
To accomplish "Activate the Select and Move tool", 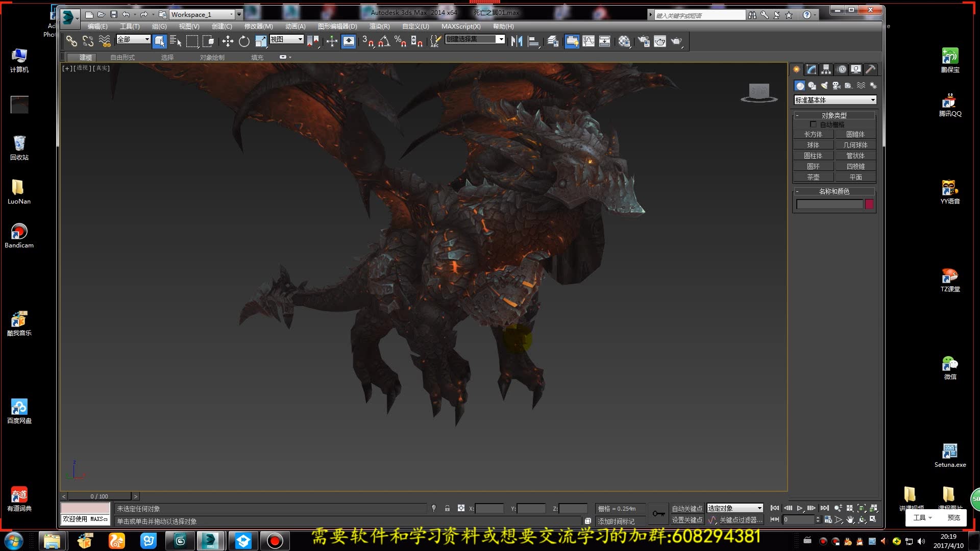I will click(x=228, y=41).
